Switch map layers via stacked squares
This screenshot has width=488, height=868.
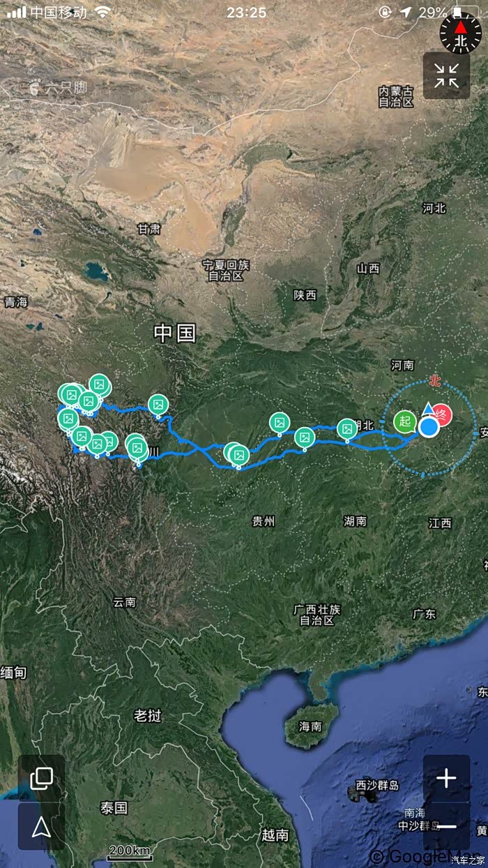(x=41, y=777)
